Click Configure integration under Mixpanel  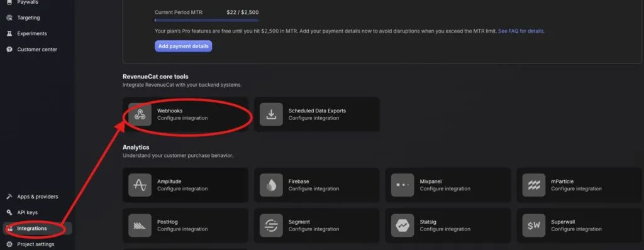(445, 189)
